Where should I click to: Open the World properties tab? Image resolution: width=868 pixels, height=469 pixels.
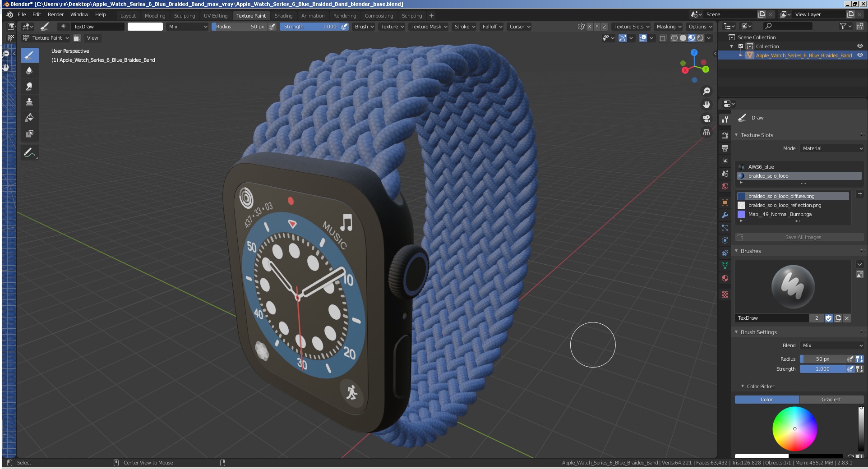tap(725, 186)
